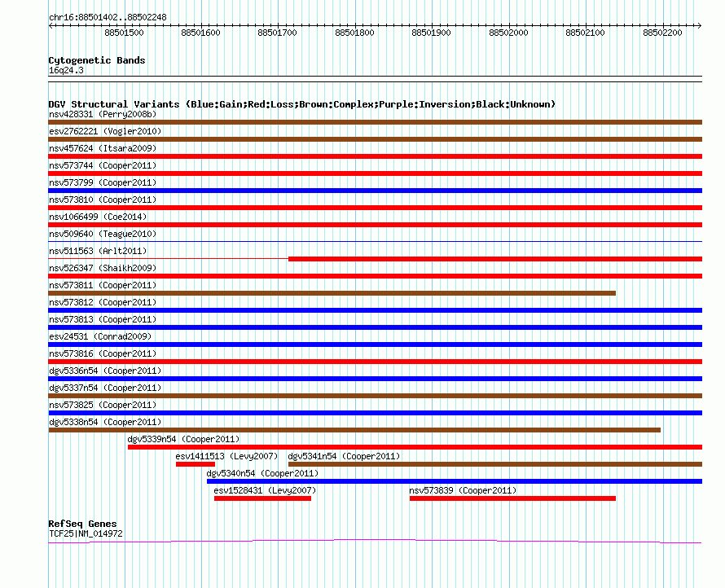Image resolution: width=725 pixels, height=588 pixels.
Task: Click the TCF25|NM_014972 gene label
Action: click(x=86, y=533)
